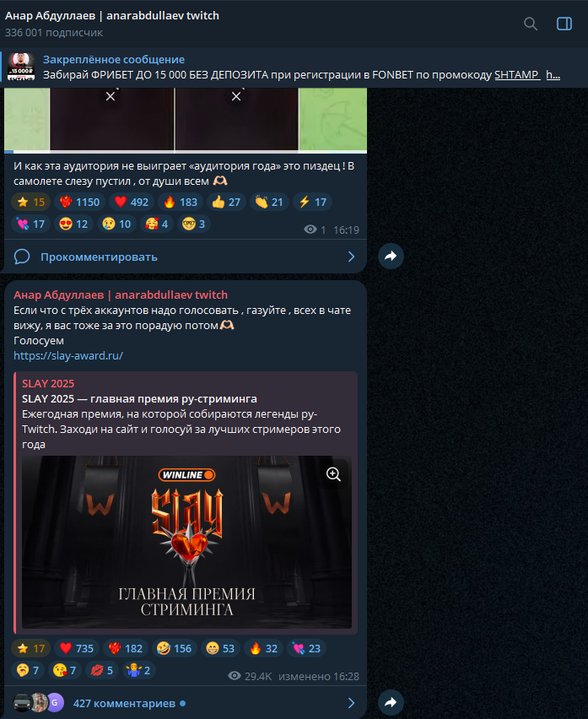588x719 pixels.
Task: Toggle red heart reaction 492
Action: 132,203
